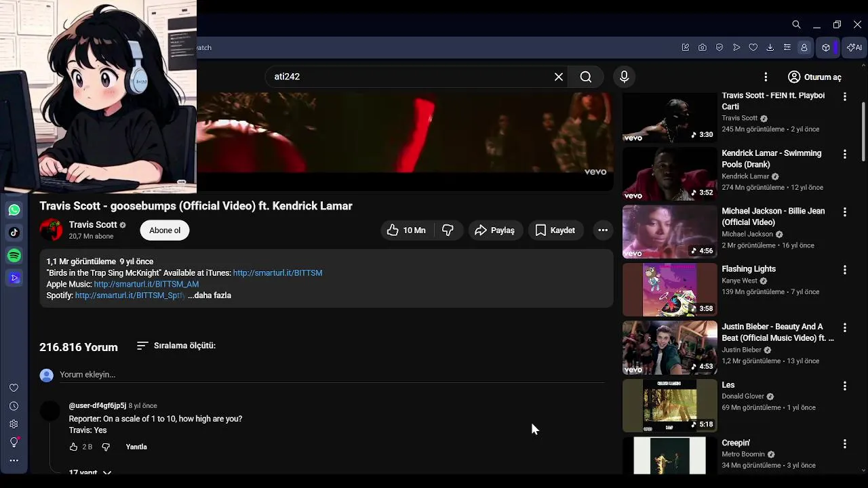Open TikTok in the browser sidebar
The height and width of the screenshot is (488, 868).
14,232
